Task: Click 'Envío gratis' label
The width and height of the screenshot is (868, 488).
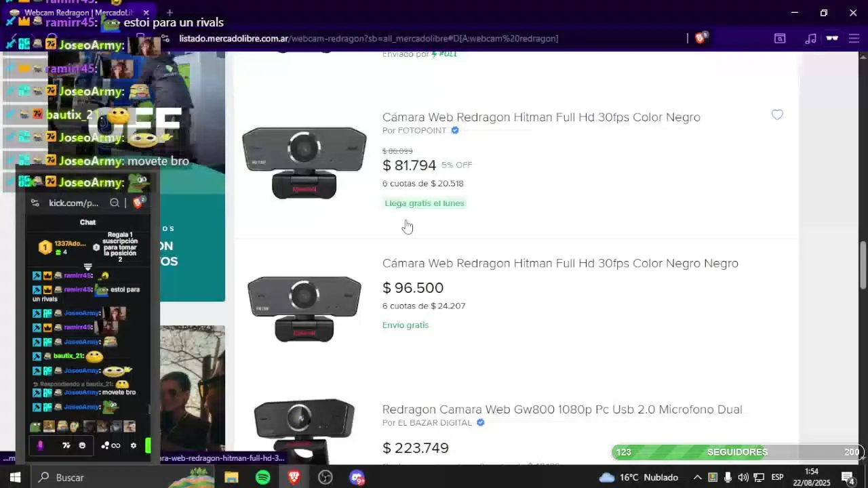Action: click(x=406, y=325)
